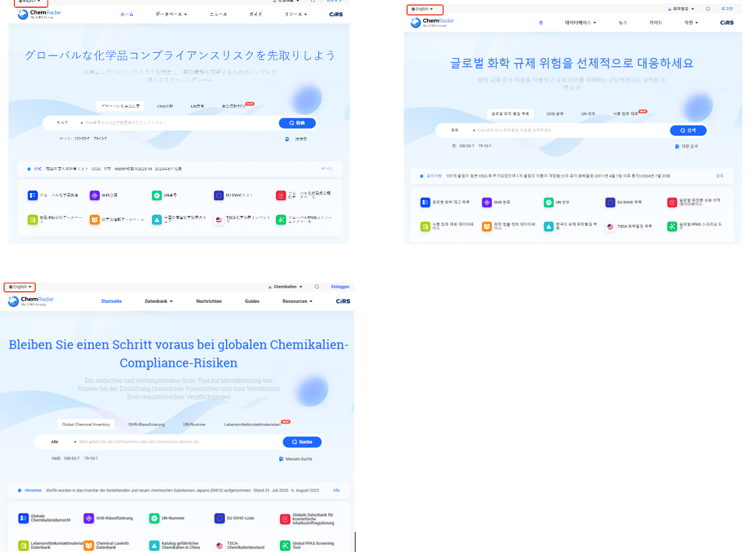Click the Einloggen login link
Image resolution: width=756 pixels, height=556 pixels.
[340, 286]
